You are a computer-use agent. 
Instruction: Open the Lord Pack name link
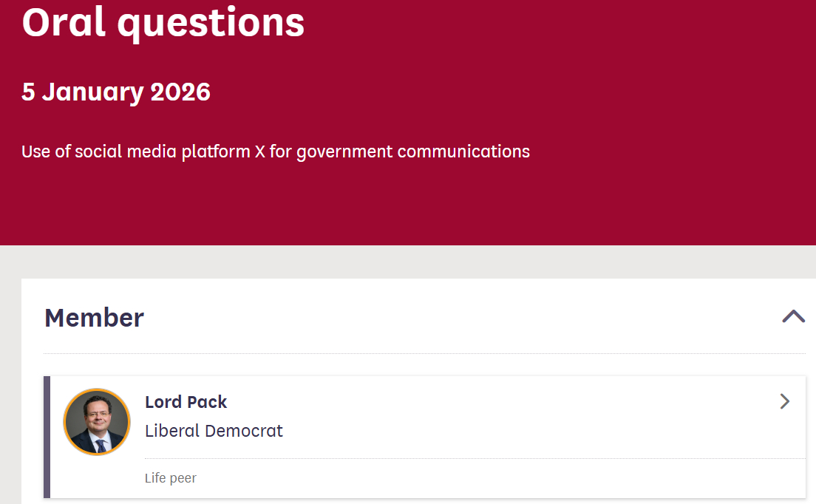click(x=186, y=402)
